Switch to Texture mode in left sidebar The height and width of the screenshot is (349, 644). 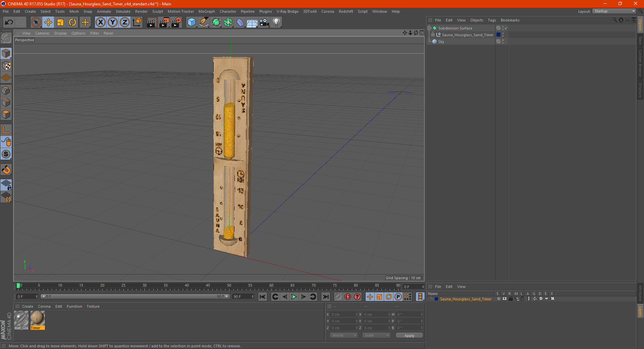click(x=6, y=66)
